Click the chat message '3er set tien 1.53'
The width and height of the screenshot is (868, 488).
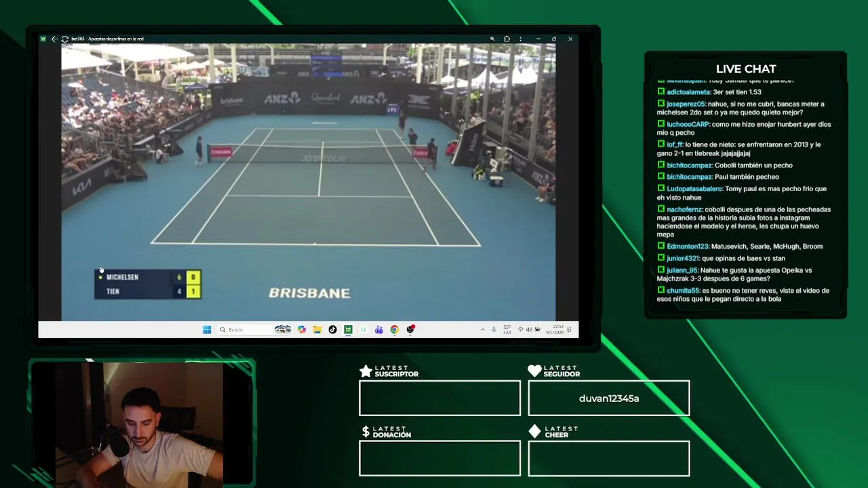tap(737, 92)
